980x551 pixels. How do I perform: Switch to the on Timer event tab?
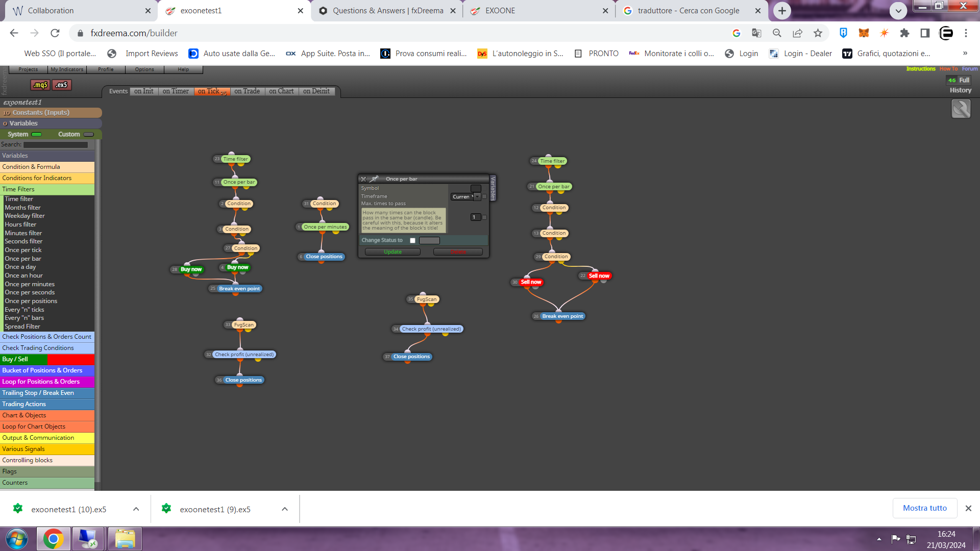(176, 91)
